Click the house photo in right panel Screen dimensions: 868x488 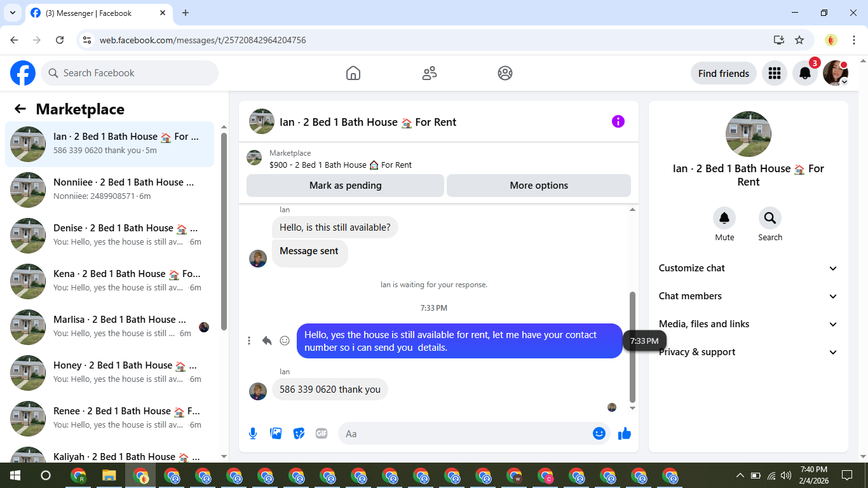point(749,134)
